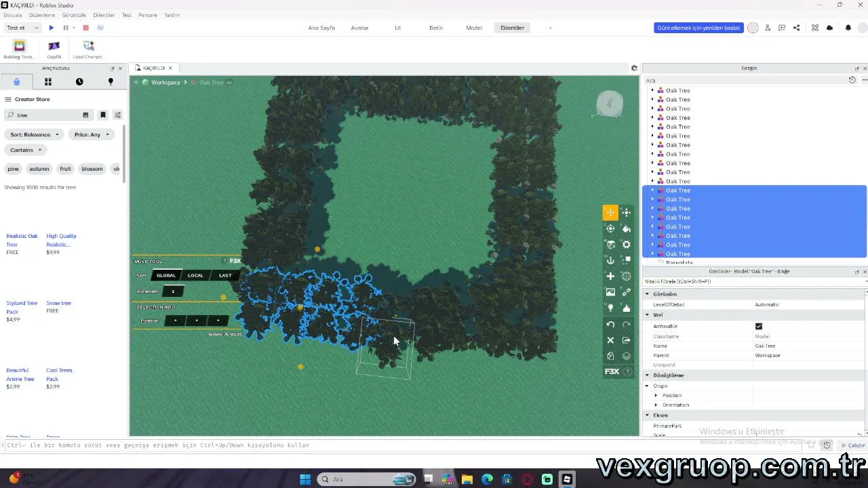Collapse the Eksen properties section
The height and width of the screenshot is (488, 868).
point(647,415)
